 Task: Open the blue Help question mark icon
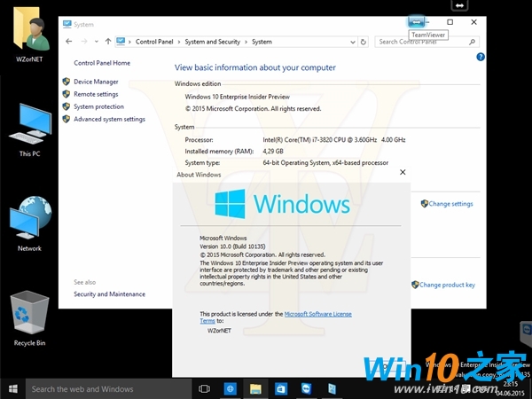pyautogui.click(x=480, y=57)
